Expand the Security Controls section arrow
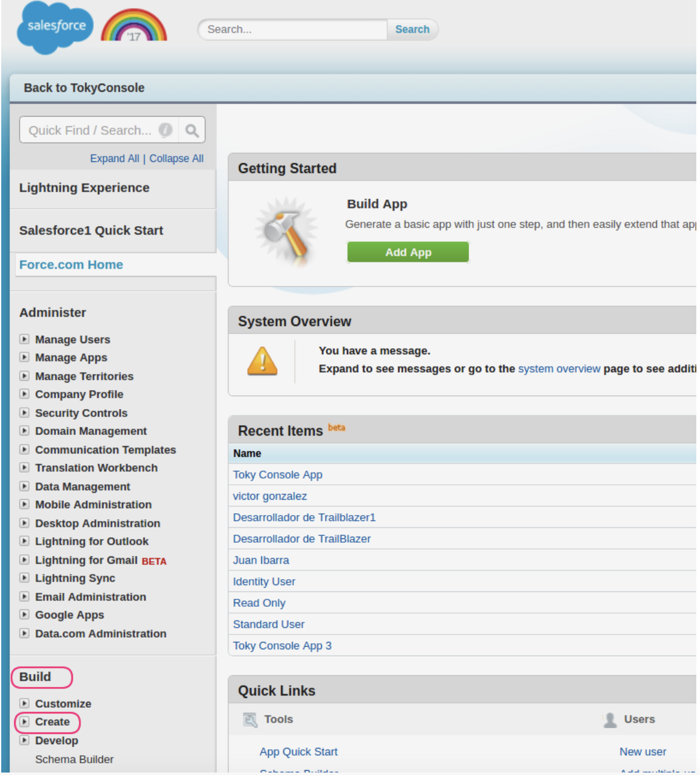The height and width of the screenshot is (775, 700). [24, 413]
